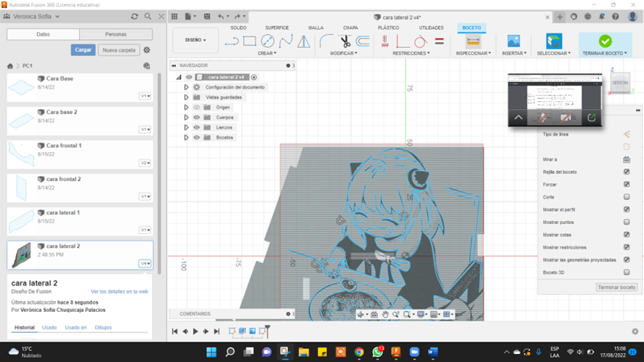
Task: Search in the data panel
Action: click(148, 17)
